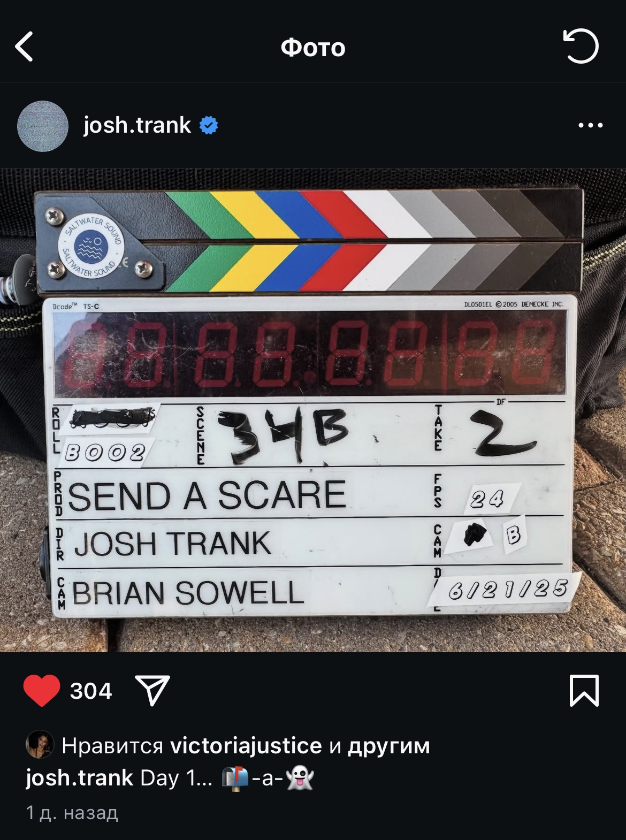Go back using the top-left arrow
The image size is (626, 840).
pos(25,47)
